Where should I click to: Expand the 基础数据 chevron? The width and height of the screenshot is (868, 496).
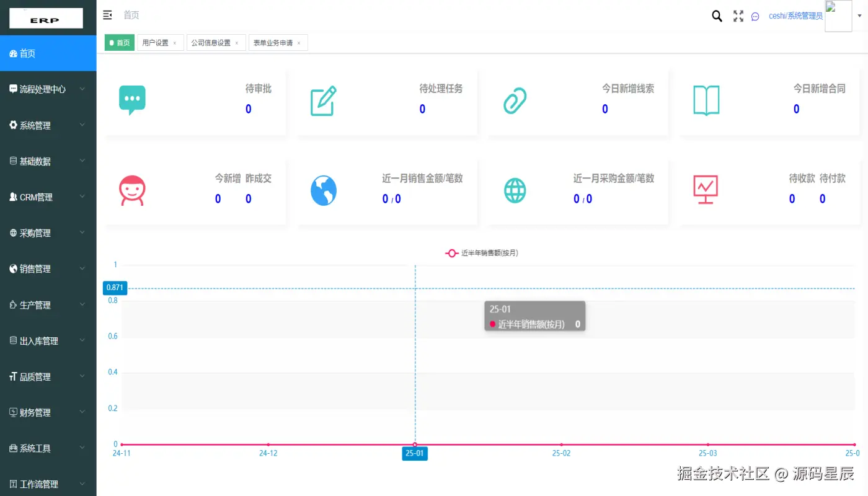[82, 161]
